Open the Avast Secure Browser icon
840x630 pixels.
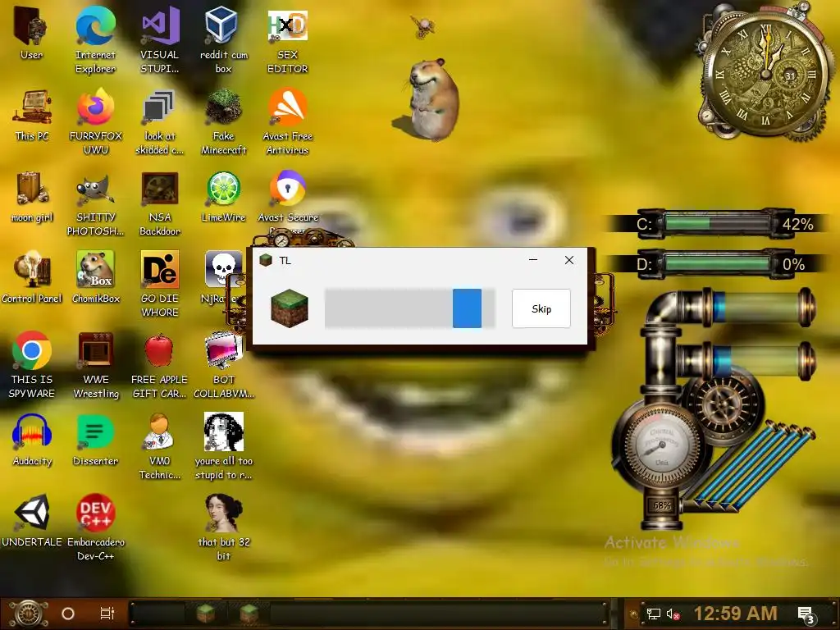pyautogui.click(x=288, y=197)
